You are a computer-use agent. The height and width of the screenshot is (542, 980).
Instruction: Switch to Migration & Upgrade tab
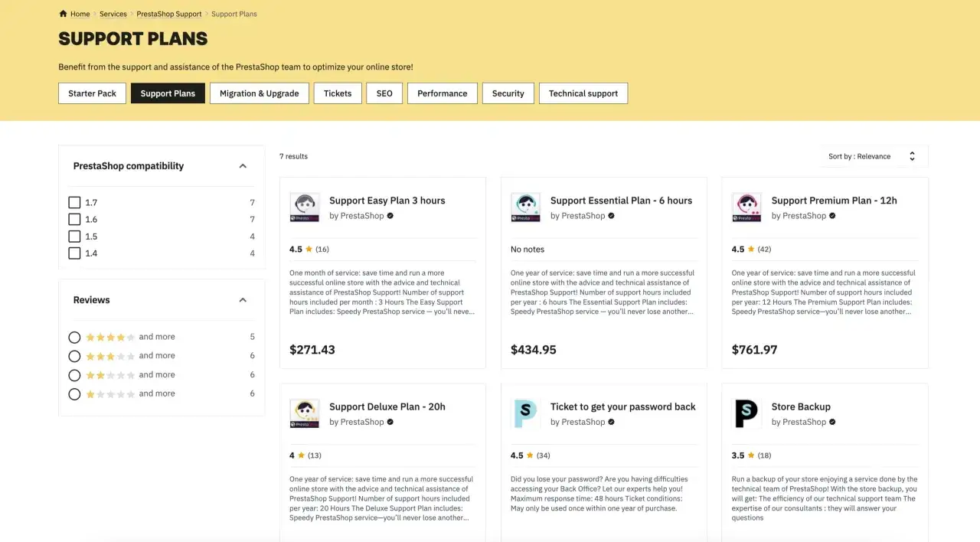[x=260, y=93]
